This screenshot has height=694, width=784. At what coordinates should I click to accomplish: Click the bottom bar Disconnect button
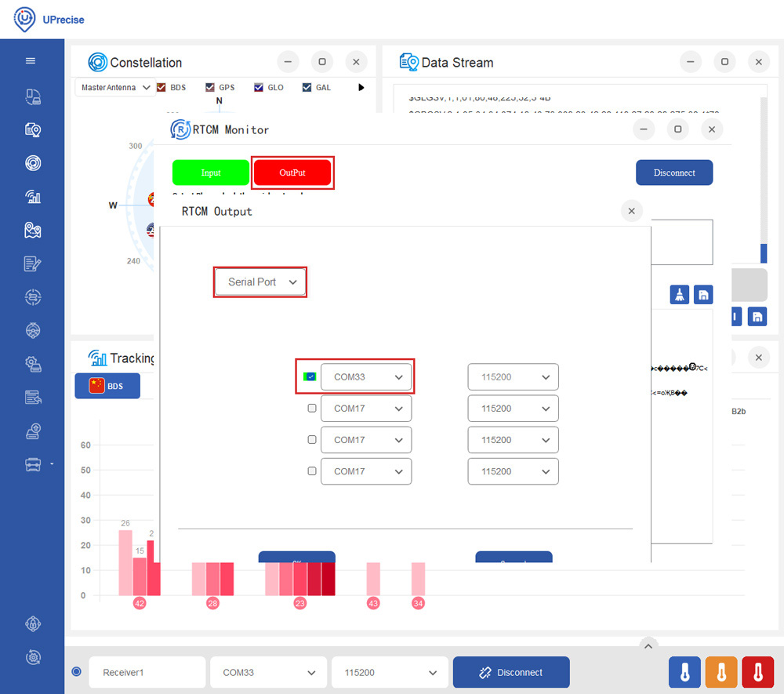tap(511, 673)
